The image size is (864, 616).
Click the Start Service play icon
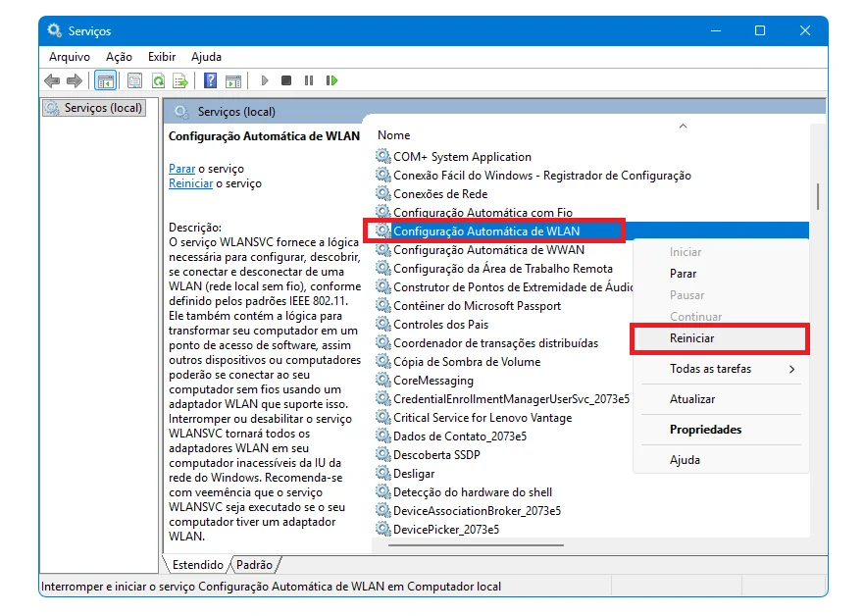(x=265, y=81)
